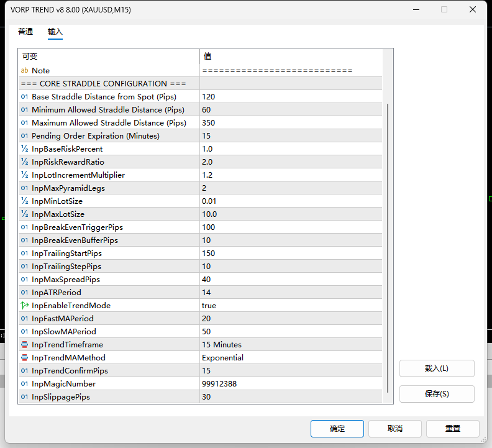Click integer icon beside InpBreakEvenTriggerPips

24,227
